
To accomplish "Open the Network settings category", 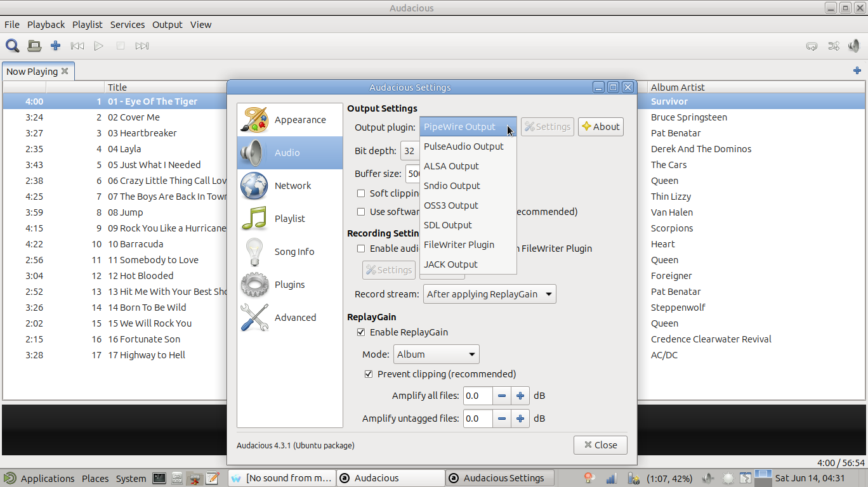I will point(290,186).
